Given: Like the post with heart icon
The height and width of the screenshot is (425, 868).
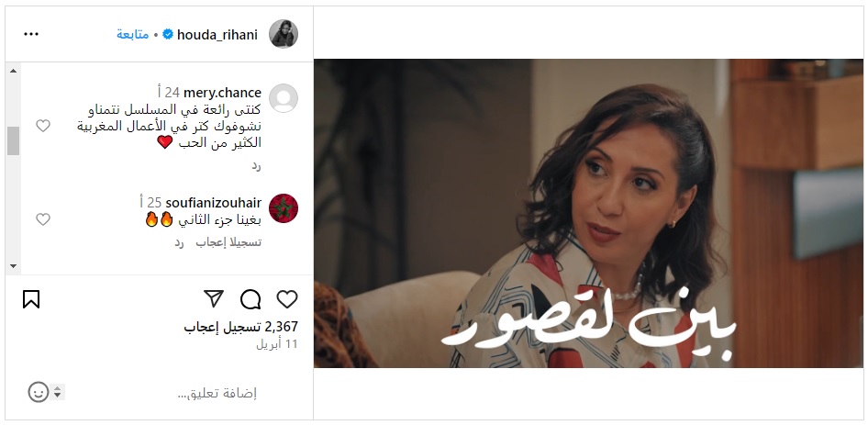Looking at the screenshot, I should [x=287, y=299].
